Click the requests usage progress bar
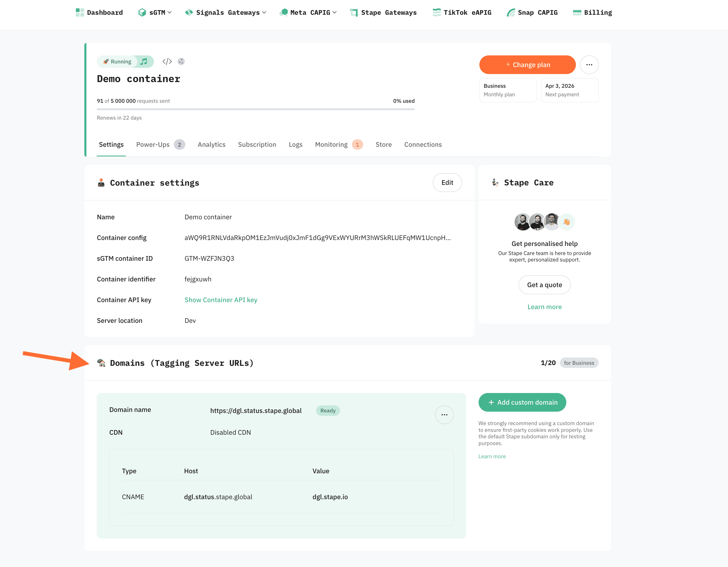Image resolution: width=728 pixels, height=567 pixels. (255, 108)
